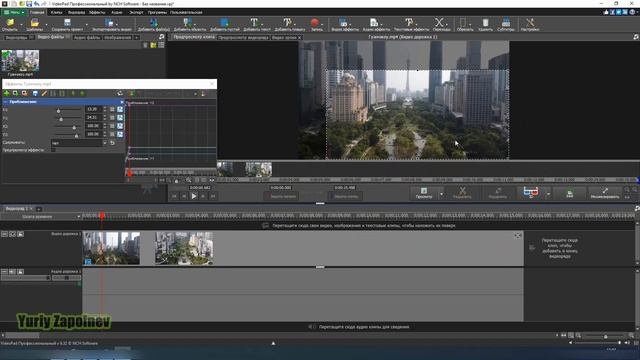Select the Гуанчжоу.mp4 thumbnail in media bin
This screenshot has height=360, width=640.
pos(20,60)
